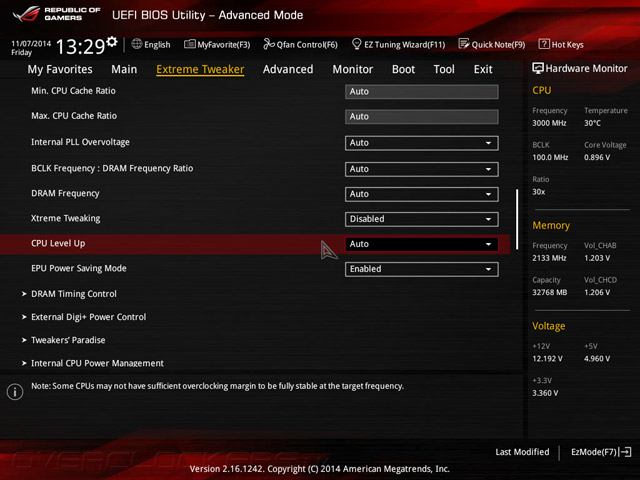Click the core voltage value 0.896 V
The image size is (640, 480).
pyautogui.click(x=597, y=157)
